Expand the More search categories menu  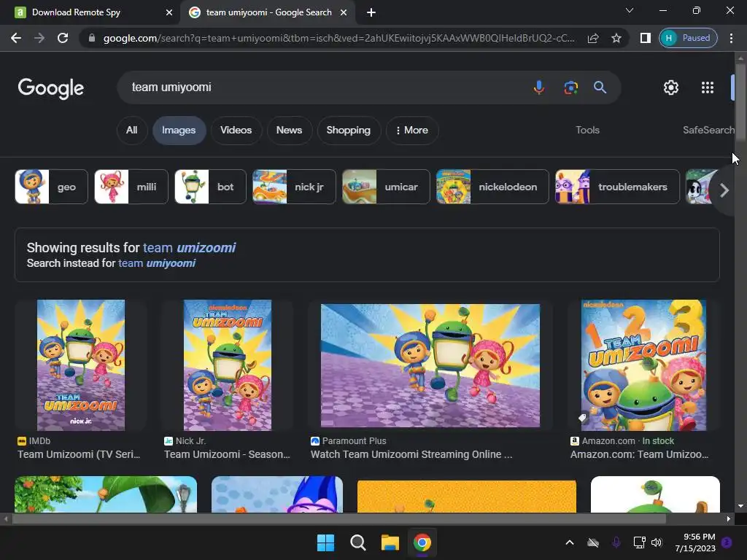pyautogui.click(x=411, y=130)
